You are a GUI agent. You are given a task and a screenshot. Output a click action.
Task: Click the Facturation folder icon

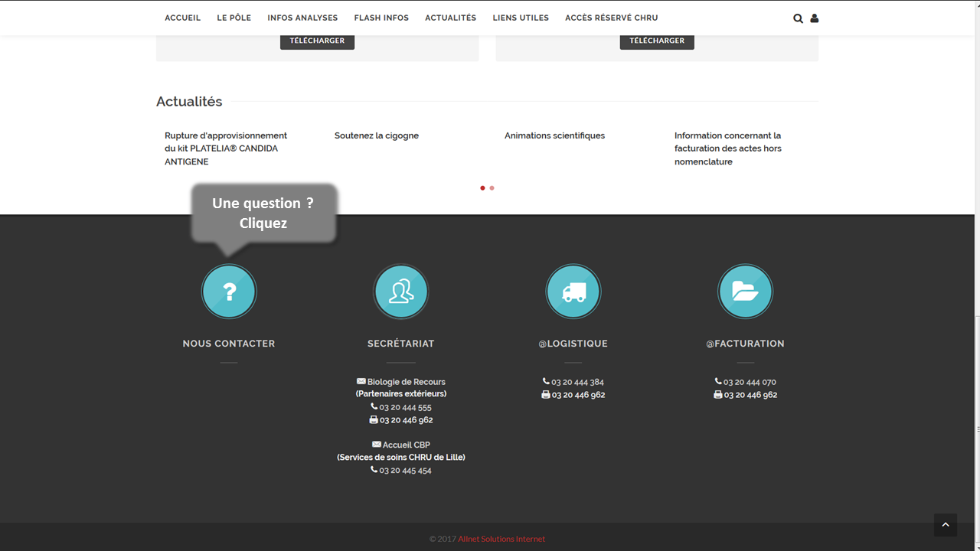745,292
